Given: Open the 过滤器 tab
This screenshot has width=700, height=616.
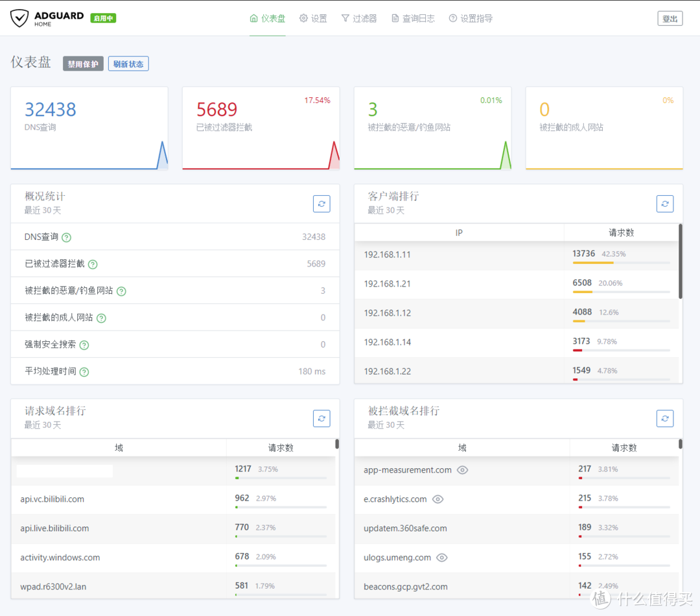Looking at the screenshot, I should coord(359,18).
